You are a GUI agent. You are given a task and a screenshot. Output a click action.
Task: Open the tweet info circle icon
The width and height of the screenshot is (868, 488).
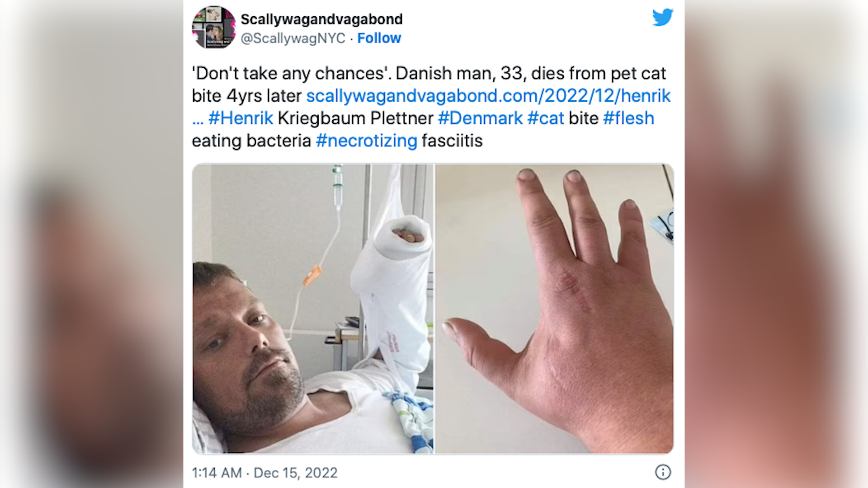[x=663, y=472]
